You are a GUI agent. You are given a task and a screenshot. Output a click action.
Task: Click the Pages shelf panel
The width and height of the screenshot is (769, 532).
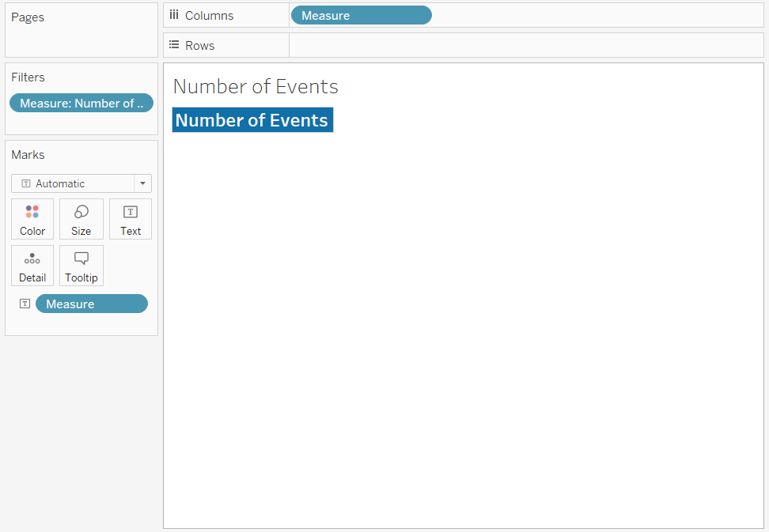tap(81, 36)
